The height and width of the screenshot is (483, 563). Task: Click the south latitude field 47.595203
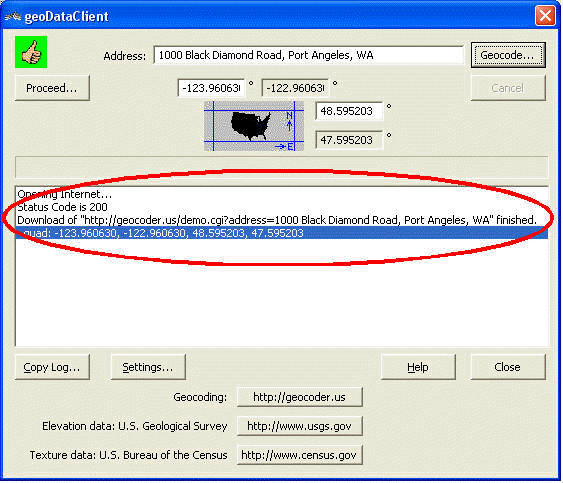coord(349,140)
